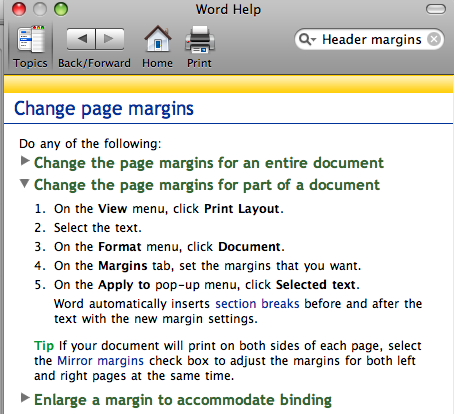Toggle toolbar with the pill button in title bar
Image resolution: width=454 pixels, height=414 pixels.
[x=436, y=9]
